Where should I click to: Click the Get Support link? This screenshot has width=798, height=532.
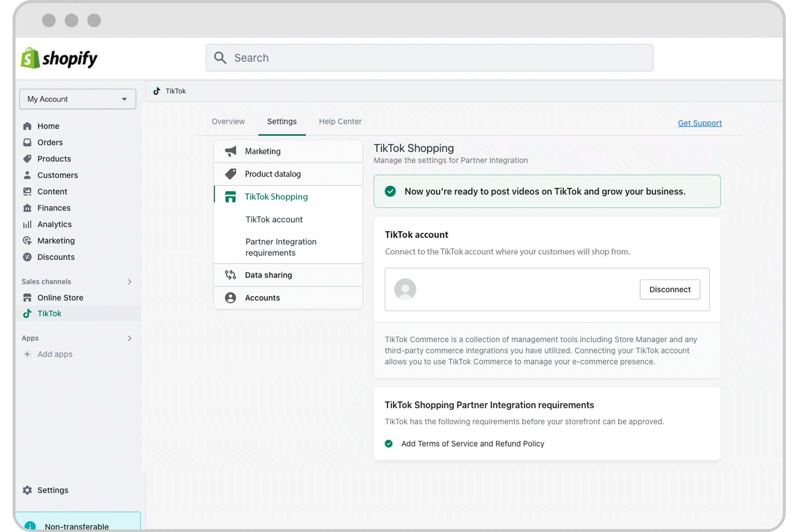699,123
